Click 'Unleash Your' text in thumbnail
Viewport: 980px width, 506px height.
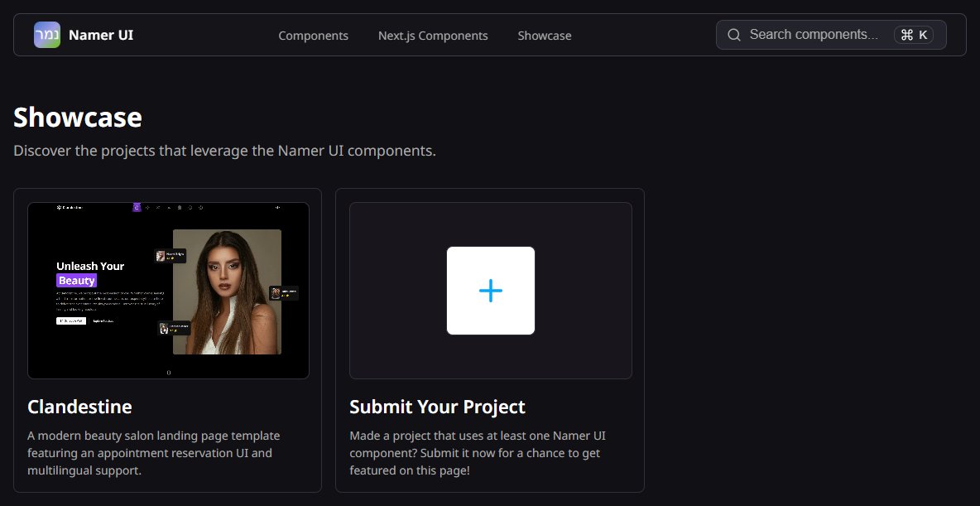pyautogui.click(x=90, y=266)
